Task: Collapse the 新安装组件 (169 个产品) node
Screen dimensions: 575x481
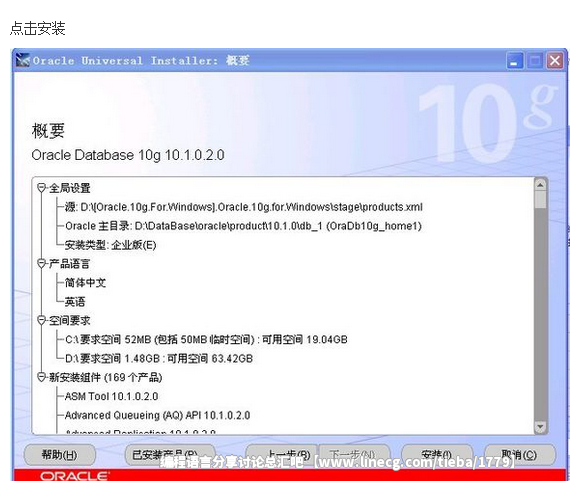Action: pyautogui.click(x=41, y=377)
